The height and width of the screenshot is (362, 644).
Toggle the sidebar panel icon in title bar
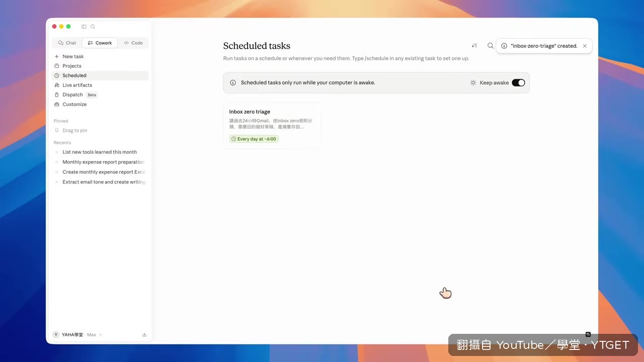click(x=84, y=27)
